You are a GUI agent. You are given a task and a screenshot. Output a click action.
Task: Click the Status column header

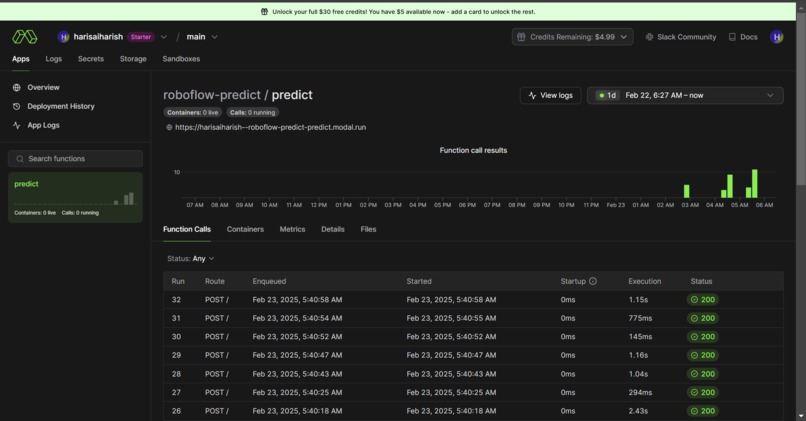tap(701, 281)
